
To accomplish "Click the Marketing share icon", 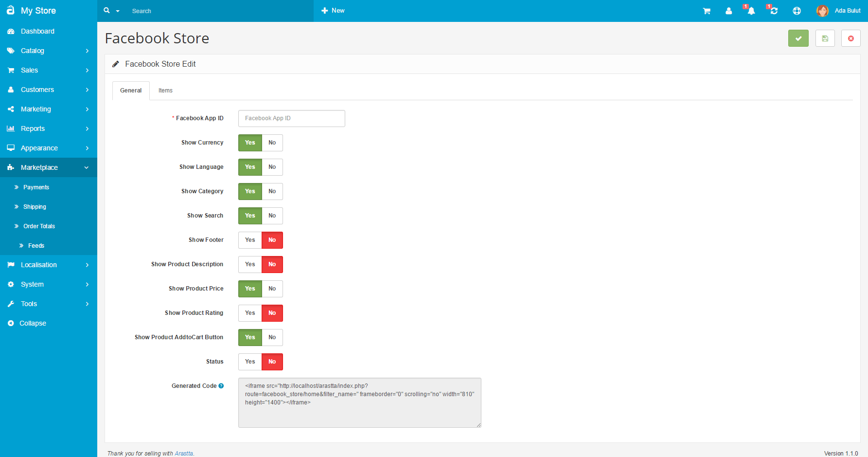I will (11, 109).
